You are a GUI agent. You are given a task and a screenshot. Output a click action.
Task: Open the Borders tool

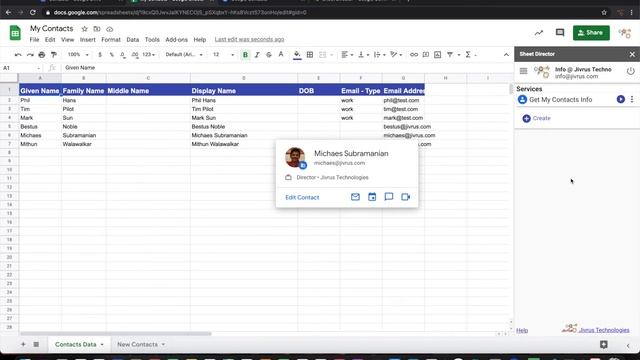(310, 55)
